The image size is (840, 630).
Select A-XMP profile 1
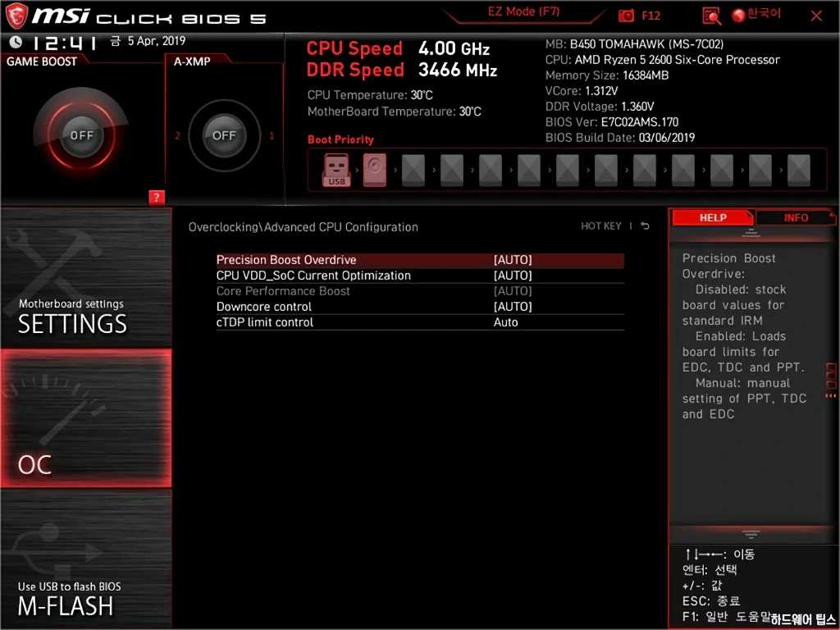(x=272, y=136)
